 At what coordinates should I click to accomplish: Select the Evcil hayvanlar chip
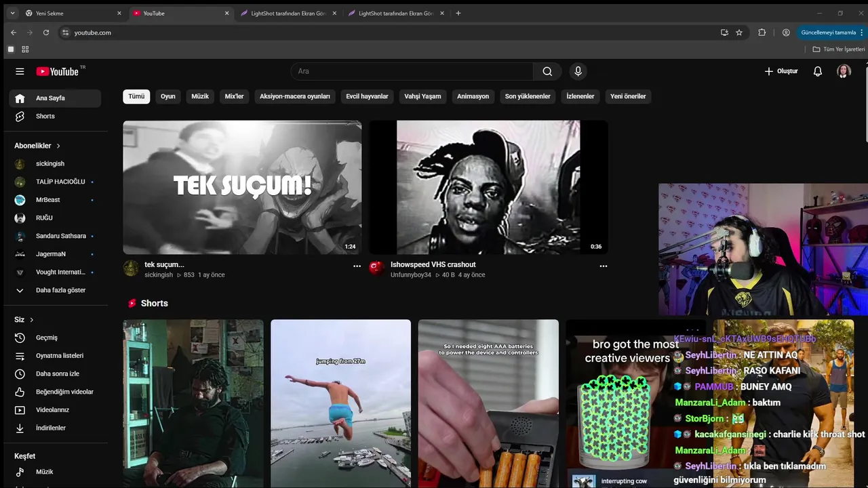click(x=367, y=96)
